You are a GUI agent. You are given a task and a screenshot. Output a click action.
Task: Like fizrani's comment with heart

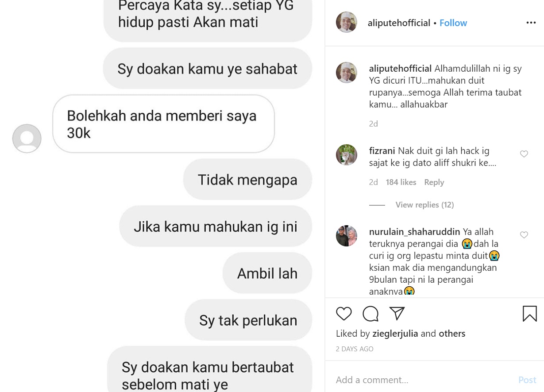click(x=524, y=154)
